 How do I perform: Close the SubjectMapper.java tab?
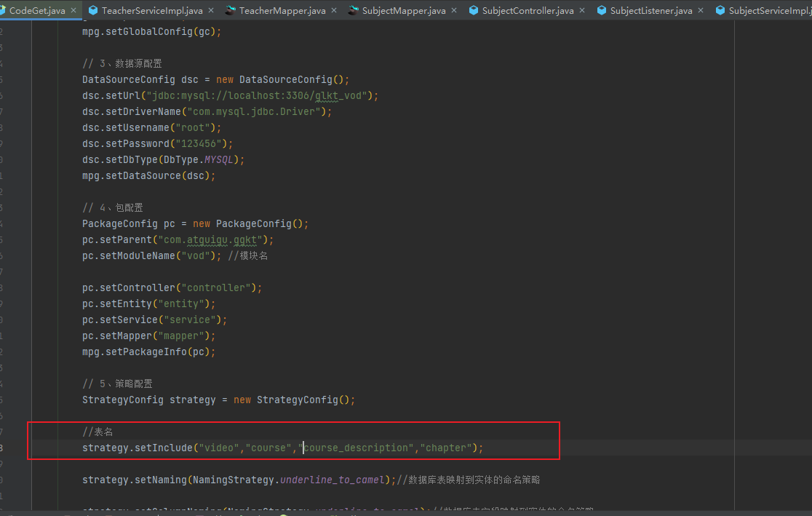coord(454,11)
